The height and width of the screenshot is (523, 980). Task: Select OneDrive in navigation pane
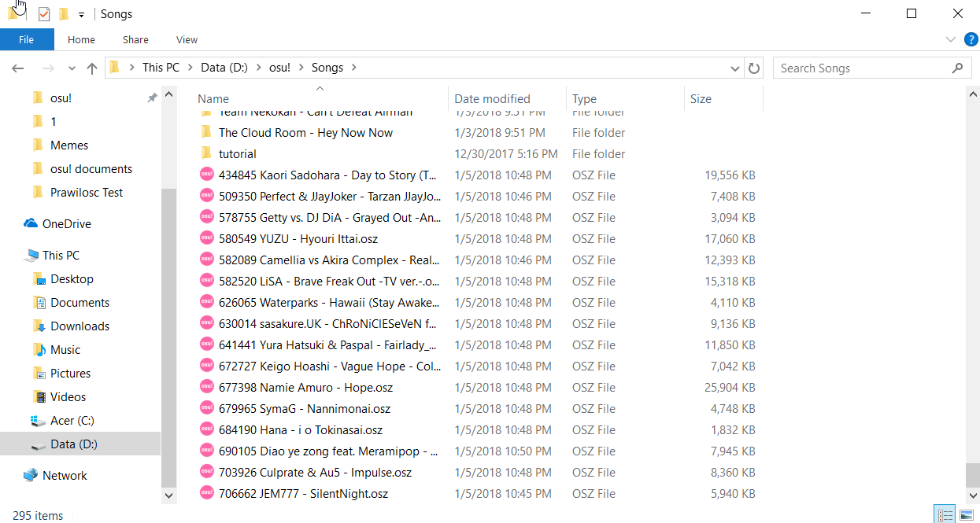pyautogui.click(x=66, y=224)
